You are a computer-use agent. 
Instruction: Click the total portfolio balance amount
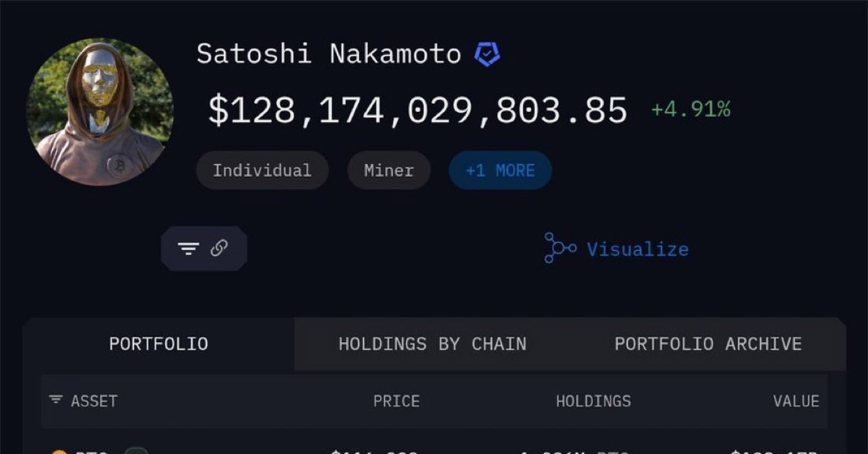(x=417, y=108)
